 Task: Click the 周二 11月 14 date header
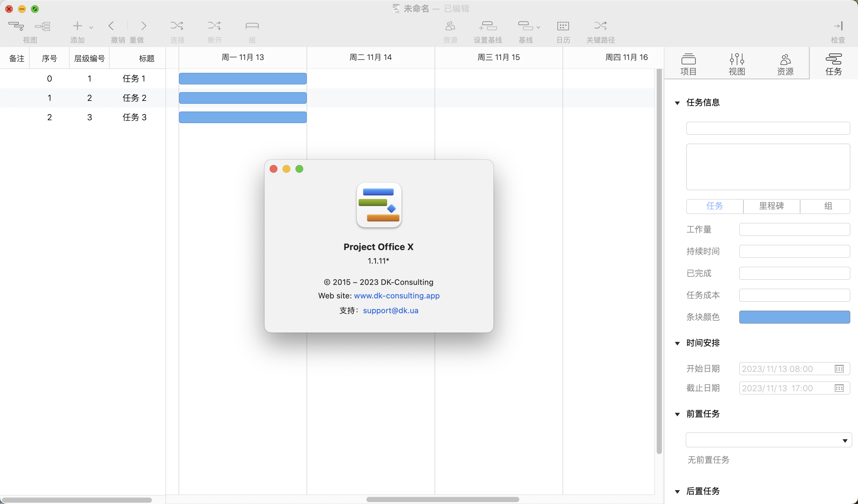click(x=370, y=57)
